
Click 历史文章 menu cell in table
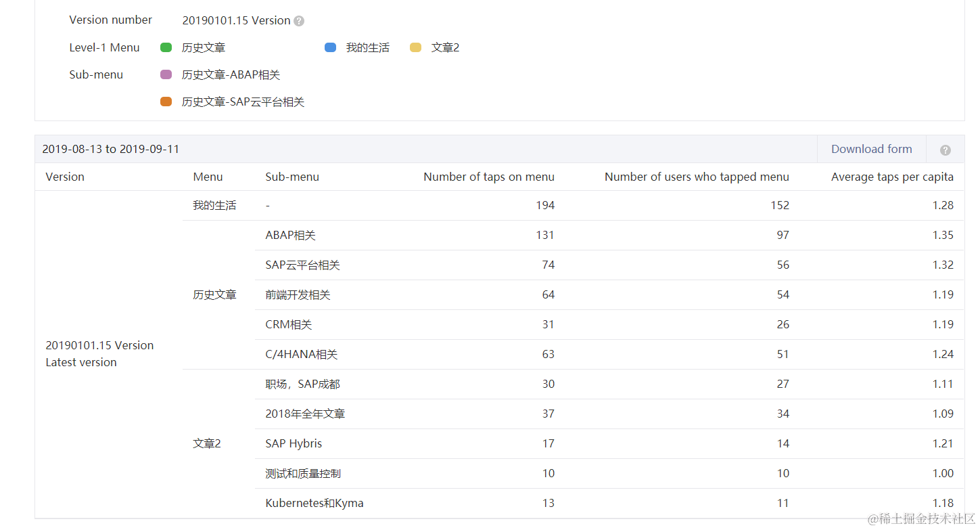click(214, 294)
